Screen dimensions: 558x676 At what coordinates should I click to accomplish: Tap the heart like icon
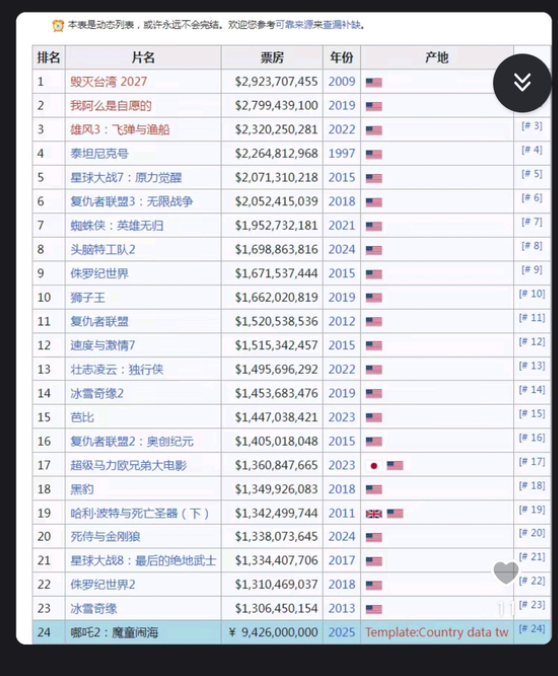click(506, 573)
